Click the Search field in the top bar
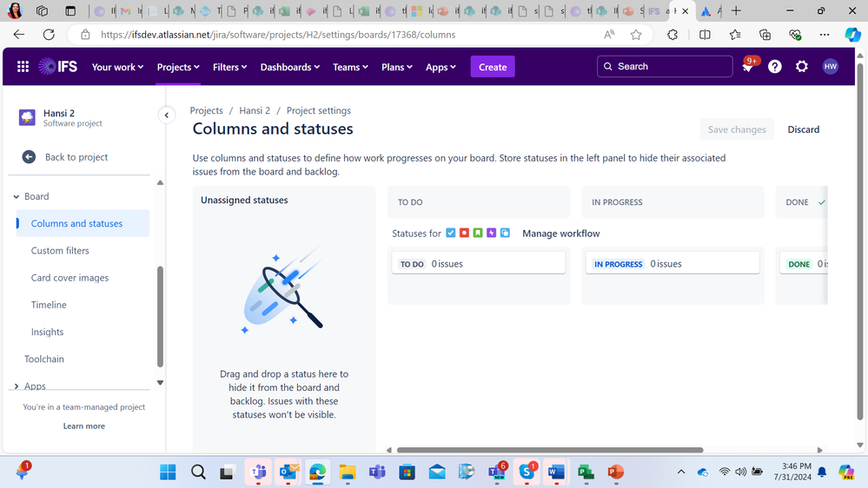Viewport: 868px width, 488px height. [665, 66]
